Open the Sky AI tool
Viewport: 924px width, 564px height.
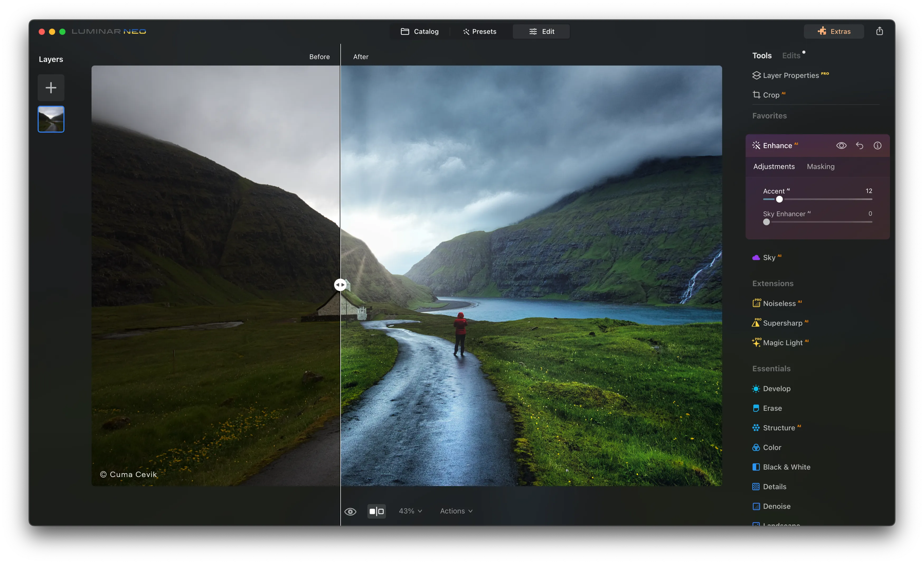point(769,257)
